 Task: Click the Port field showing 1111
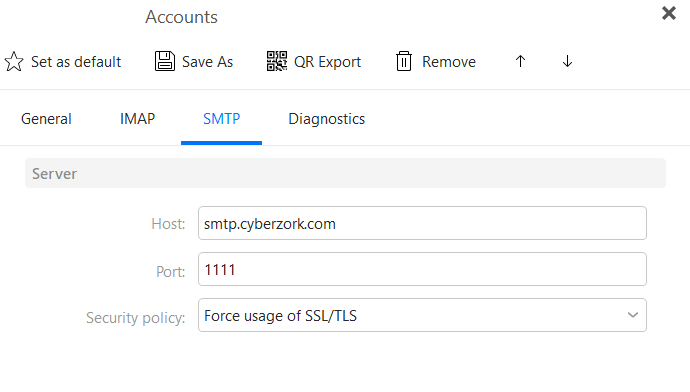[422, 269]
